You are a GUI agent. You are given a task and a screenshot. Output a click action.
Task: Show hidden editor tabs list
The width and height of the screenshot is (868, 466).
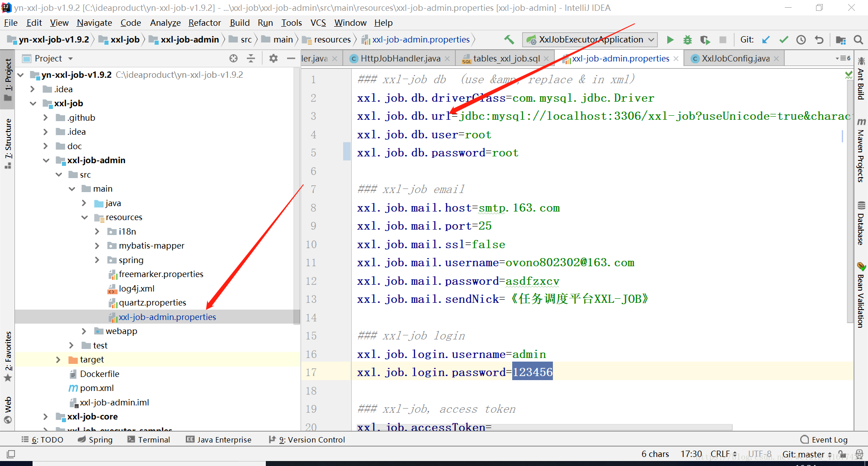[843, 58]
